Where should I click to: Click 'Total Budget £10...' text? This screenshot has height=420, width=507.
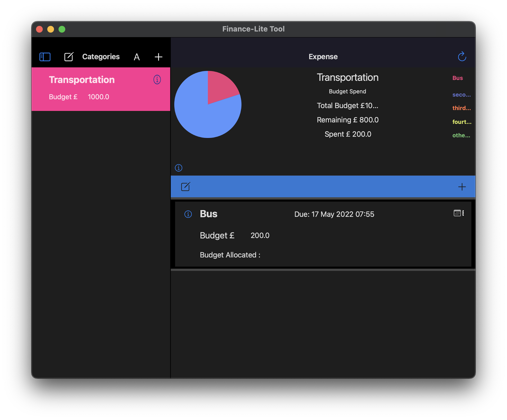(347, 106)
